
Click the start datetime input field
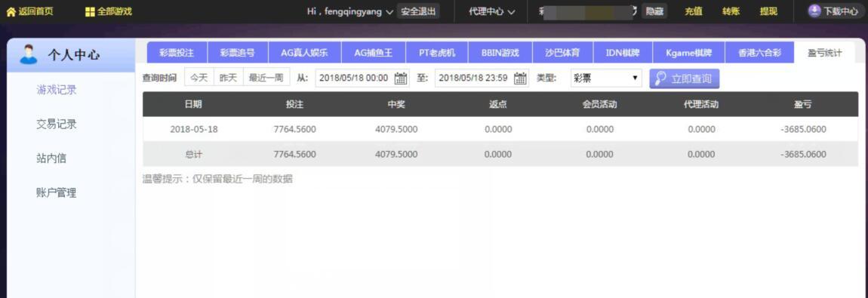pyautogui.click(x=362, y=78)
